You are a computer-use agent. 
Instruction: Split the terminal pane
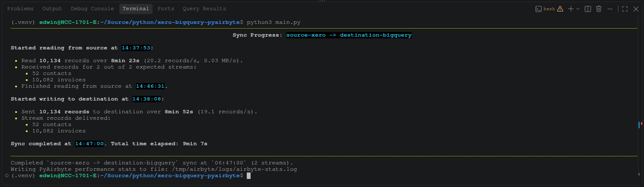coord(588,9)
